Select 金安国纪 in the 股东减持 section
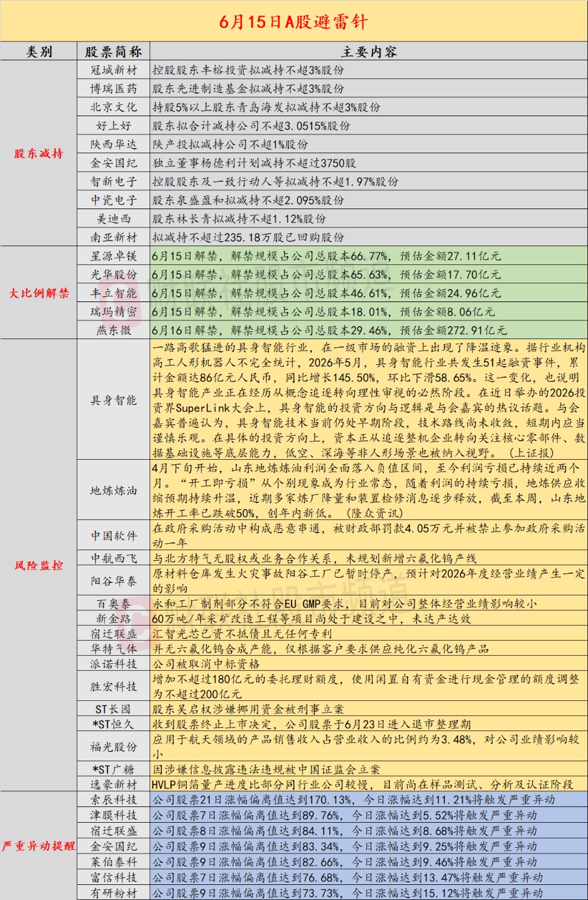This screenshot has height=900, width=588. click(x=114, y=163)
